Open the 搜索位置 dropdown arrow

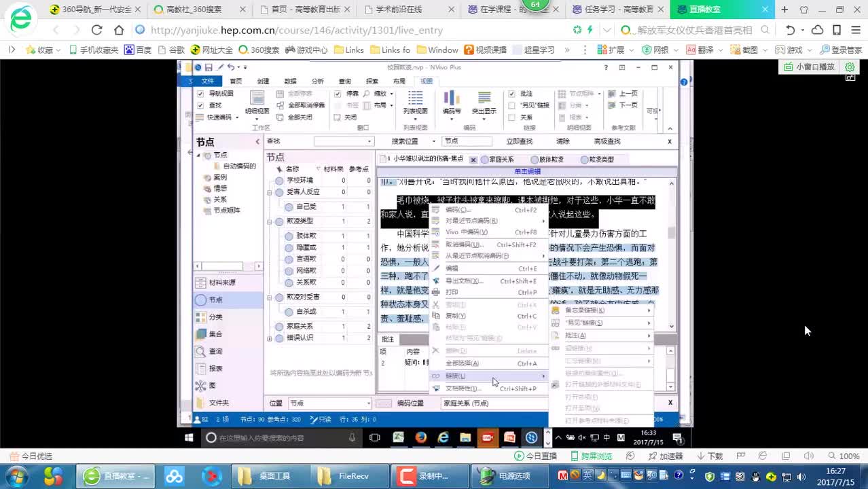(x=435, y=141)
